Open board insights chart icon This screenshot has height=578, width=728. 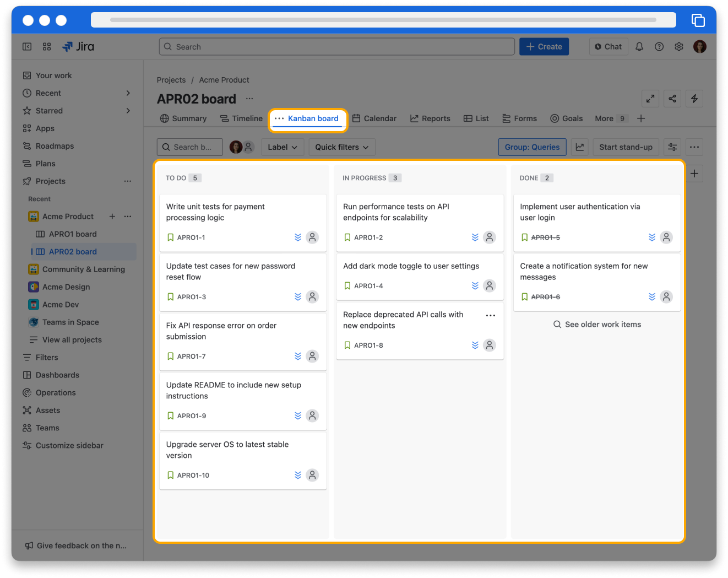point(580,147)
